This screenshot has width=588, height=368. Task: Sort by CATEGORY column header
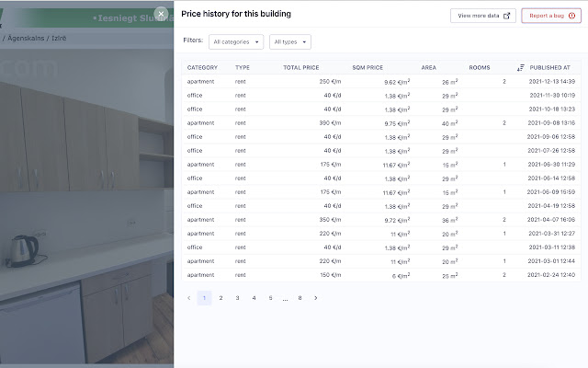tap(202, 67)
